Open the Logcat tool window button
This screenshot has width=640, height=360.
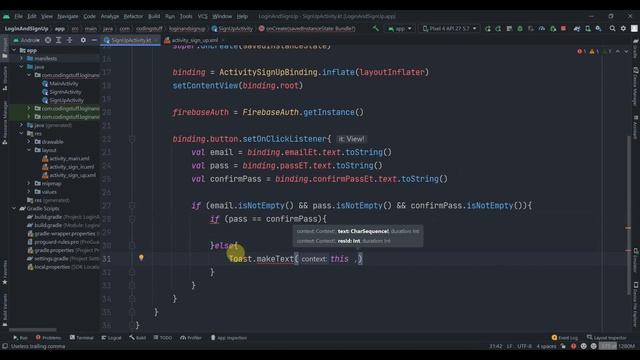tap(111, 338)
